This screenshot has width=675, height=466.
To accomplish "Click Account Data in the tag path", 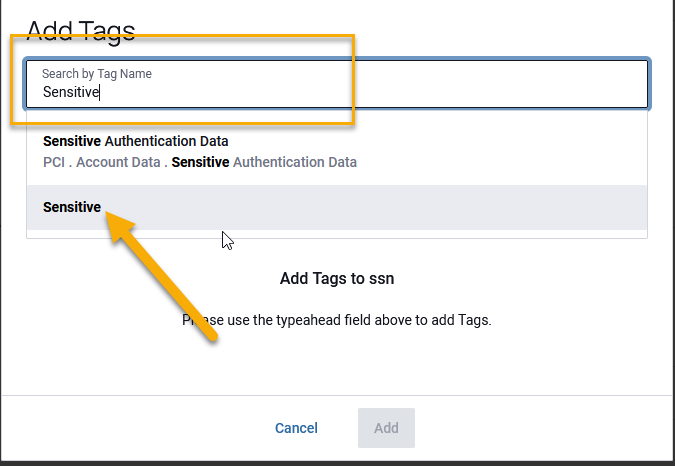I will pos(118,162).
